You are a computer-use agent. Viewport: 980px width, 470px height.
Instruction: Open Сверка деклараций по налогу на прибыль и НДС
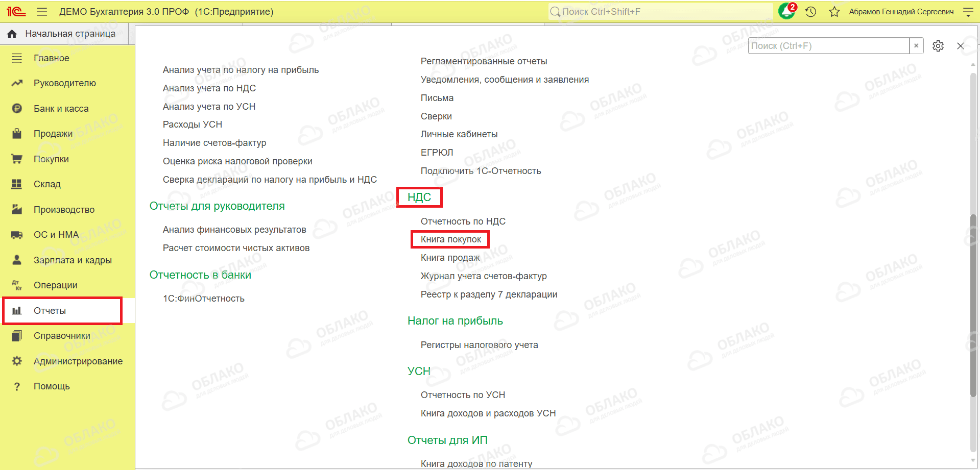[x=270, y=180]
